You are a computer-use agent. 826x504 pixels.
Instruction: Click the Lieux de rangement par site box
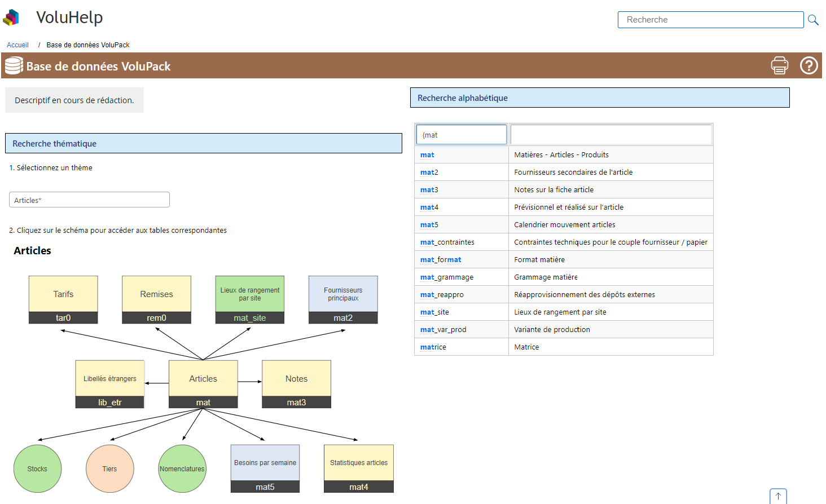pyautogui.click(x=250, y=299)
